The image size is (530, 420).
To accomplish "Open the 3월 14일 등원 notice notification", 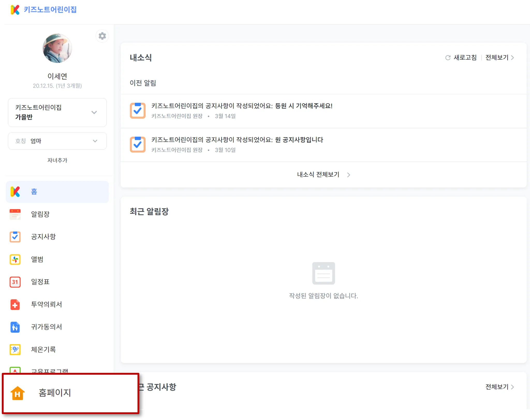I will [241, 106].
